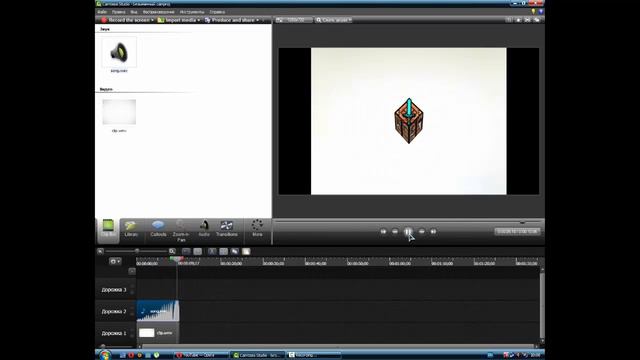This screenshot has width=640, height=360.
Task: Open the Audio tab
Action: (204, 229)
